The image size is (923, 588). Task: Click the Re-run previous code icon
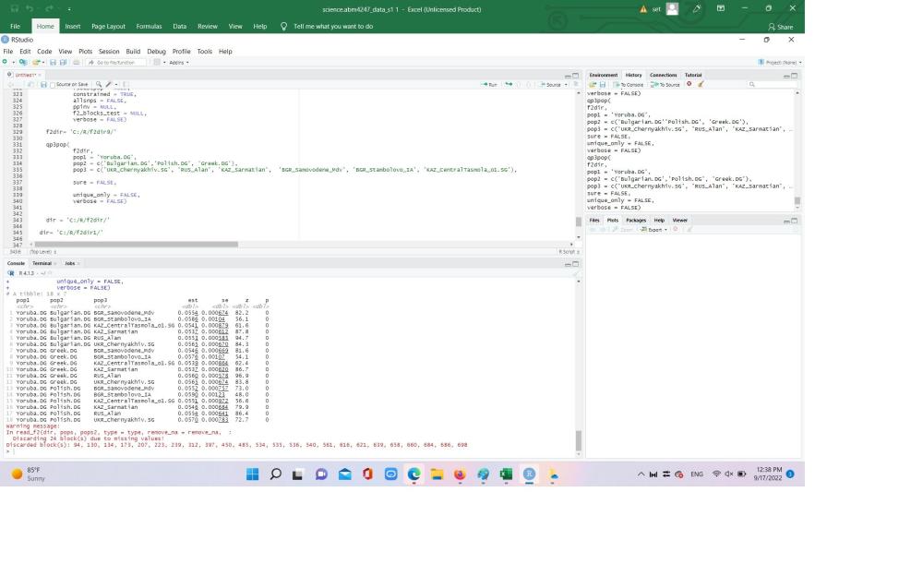(x=508, y=84)
